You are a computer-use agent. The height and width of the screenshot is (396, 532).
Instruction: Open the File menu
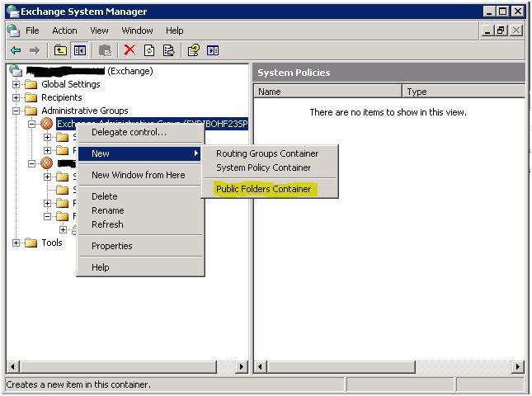32,31
